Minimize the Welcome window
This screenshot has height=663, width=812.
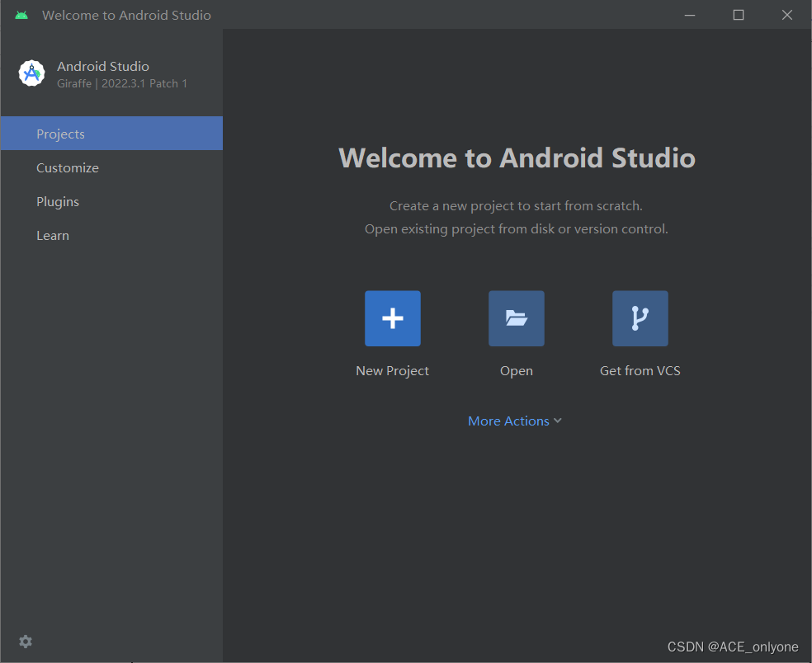690,15
